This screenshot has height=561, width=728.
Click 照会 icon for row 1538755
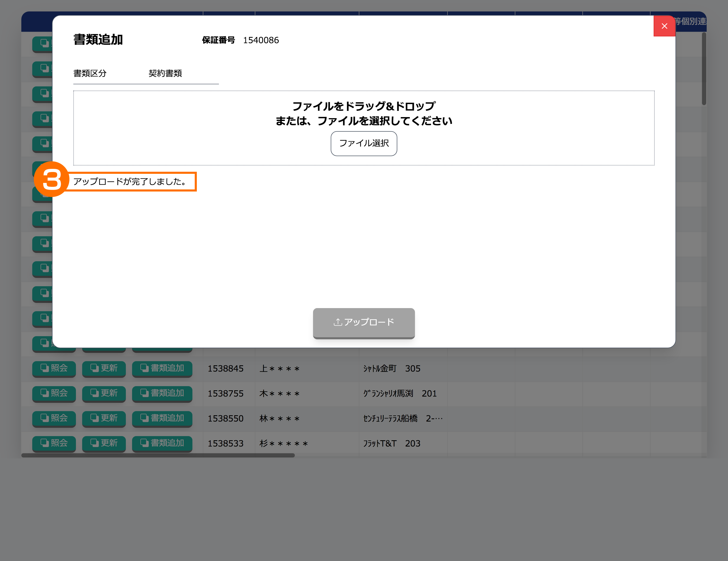tap(45, 393)
